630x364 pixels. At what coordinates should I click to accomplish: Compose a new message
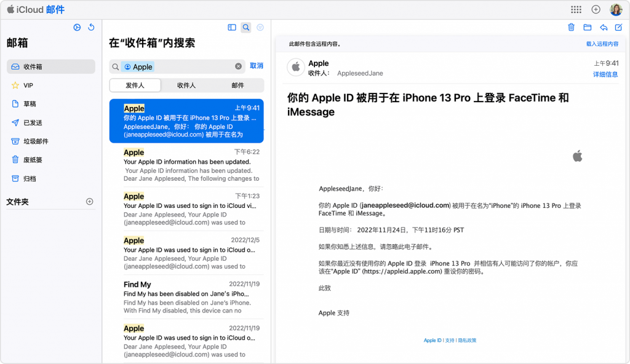tap(619, 27)
